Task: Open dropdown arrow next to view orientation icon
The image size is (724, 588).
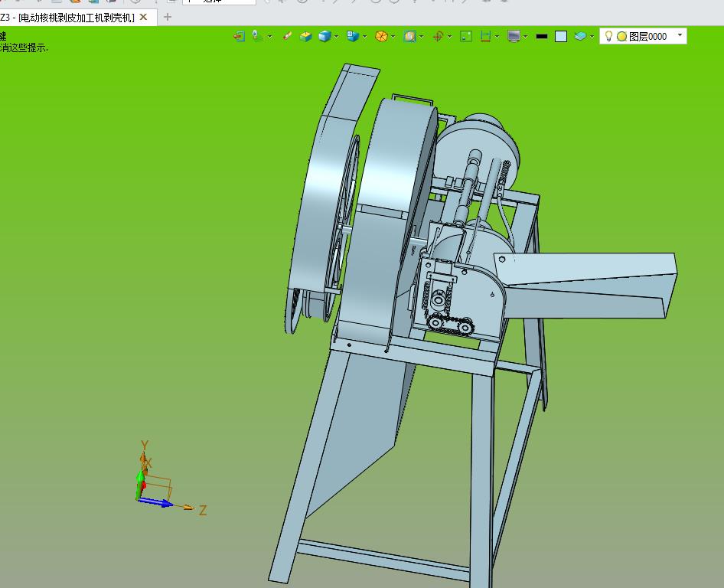Action: point(269,37)
